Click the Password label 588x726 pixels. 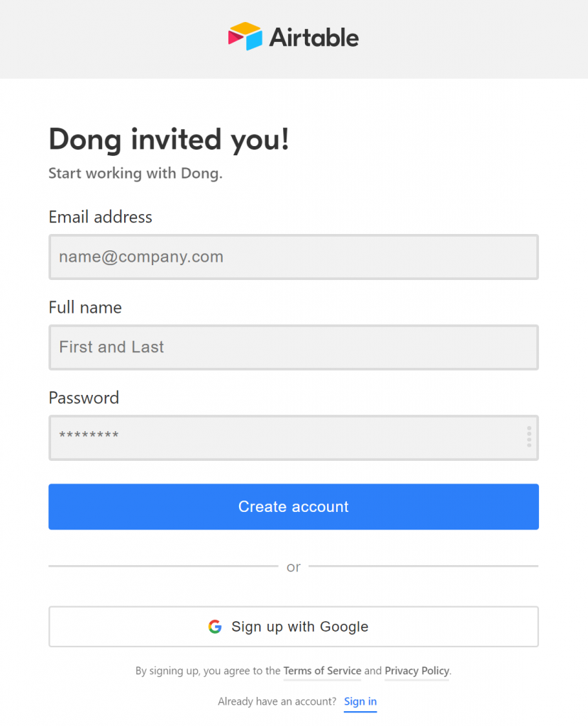tap(84, 398)
